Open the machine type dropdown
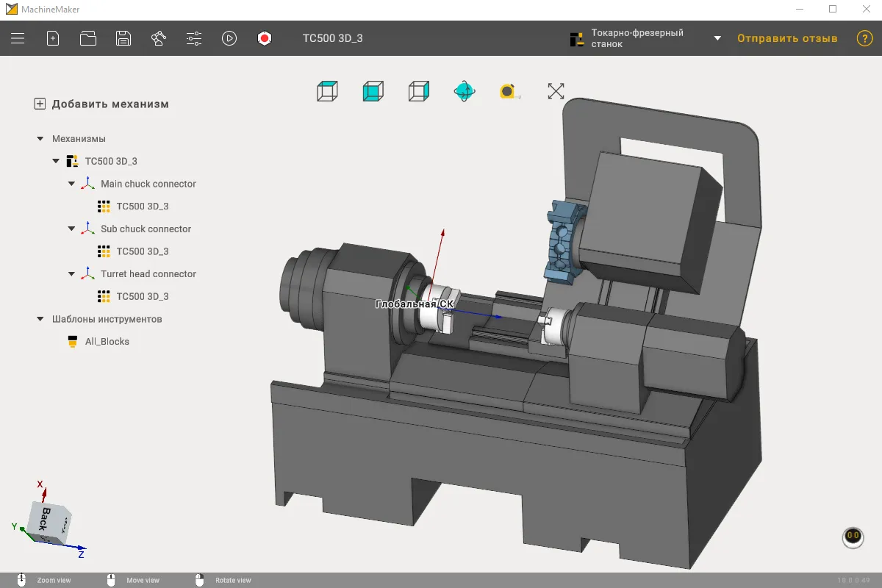Viewport: 882px width, 588px height. [x=717, y=38]
